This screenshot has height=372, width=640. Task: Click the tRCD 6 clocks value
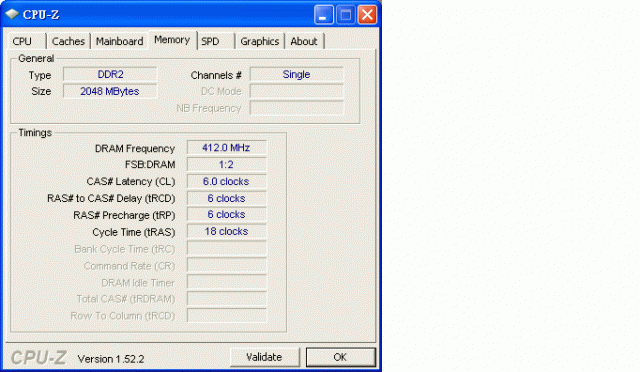[227, 198]
